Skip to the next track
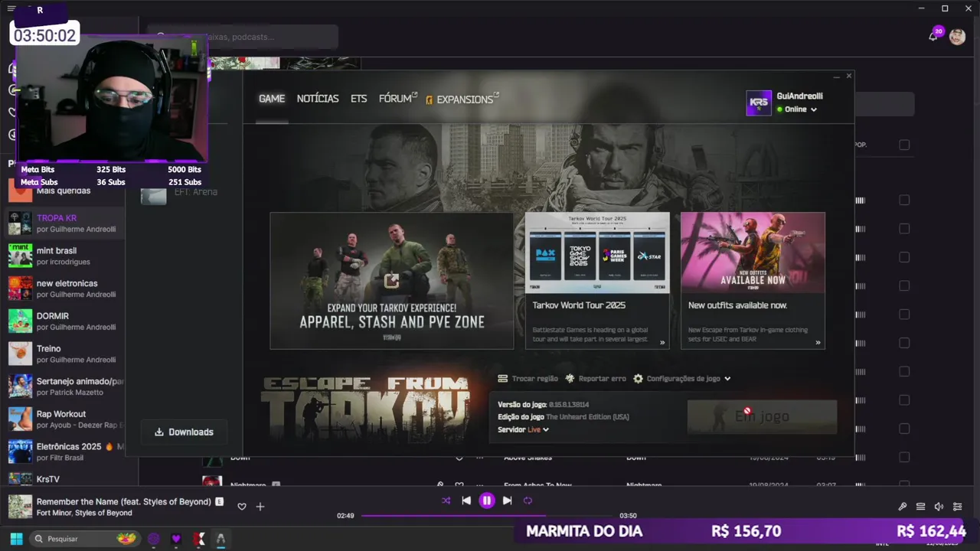 click(x=507, y=500)
